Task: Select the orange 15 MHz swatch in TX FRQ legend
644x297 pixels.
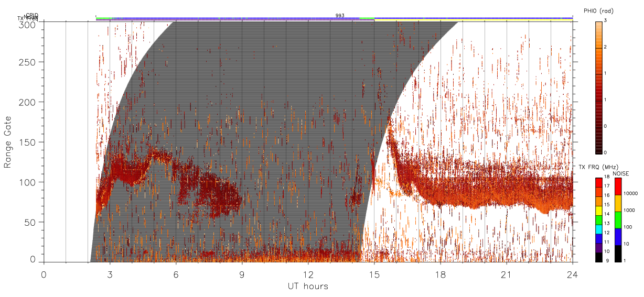Action: point(598,202)
